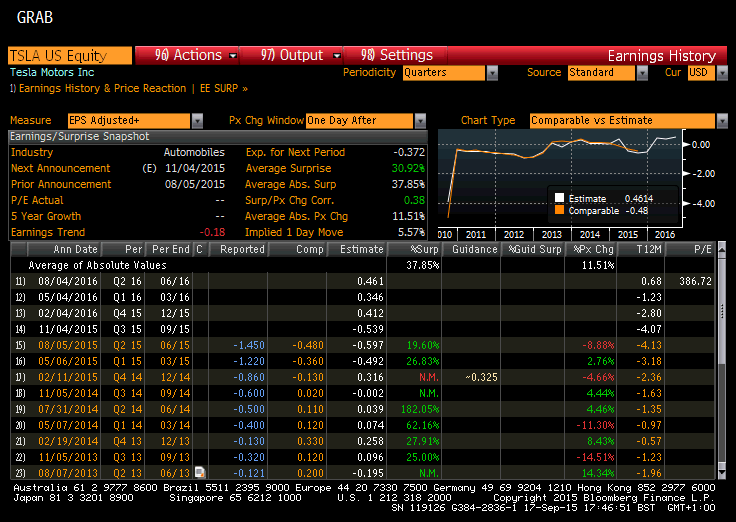Open the EE SURP link
Screen dimensions: 736x522
tap(223, 88)
